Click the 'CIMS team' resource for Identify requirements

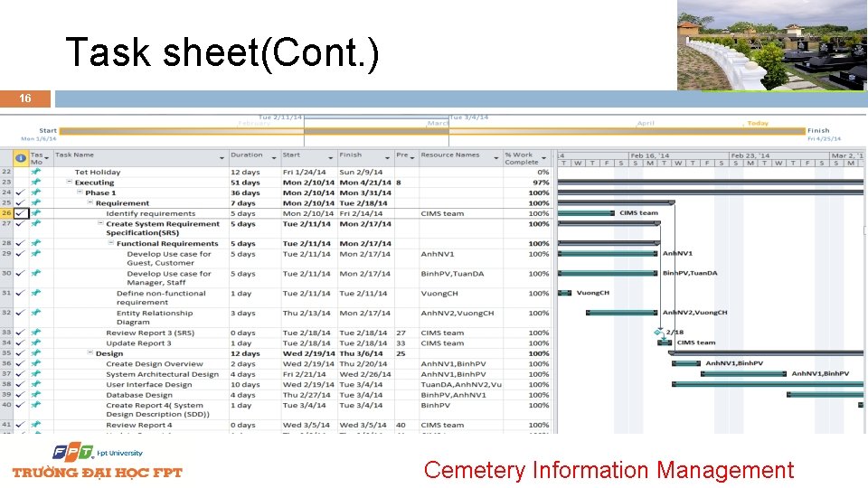tap(442, 213)
